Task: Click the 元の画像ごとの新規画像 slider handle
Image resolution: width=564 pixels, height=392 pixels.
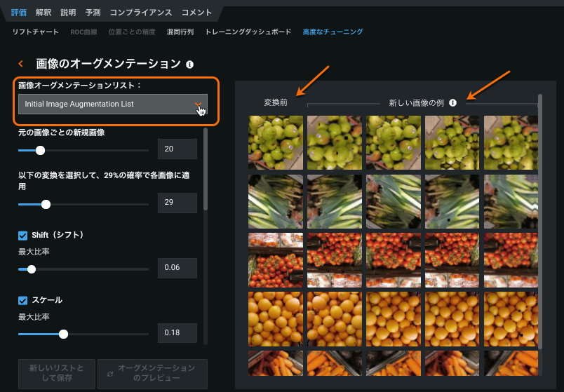Action: [x=40, y=150]
